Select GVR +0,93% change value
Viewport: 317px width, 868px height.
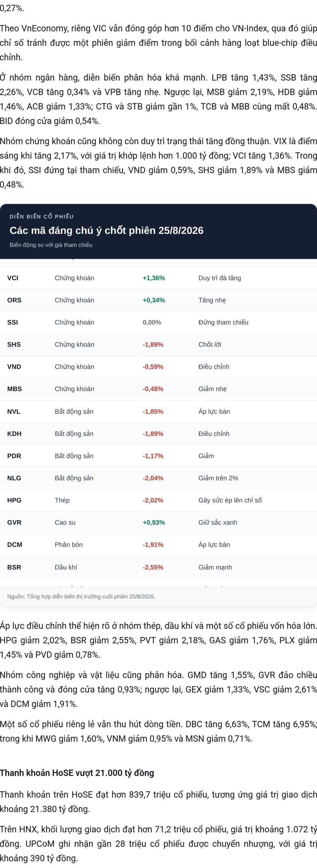[154, 523]
